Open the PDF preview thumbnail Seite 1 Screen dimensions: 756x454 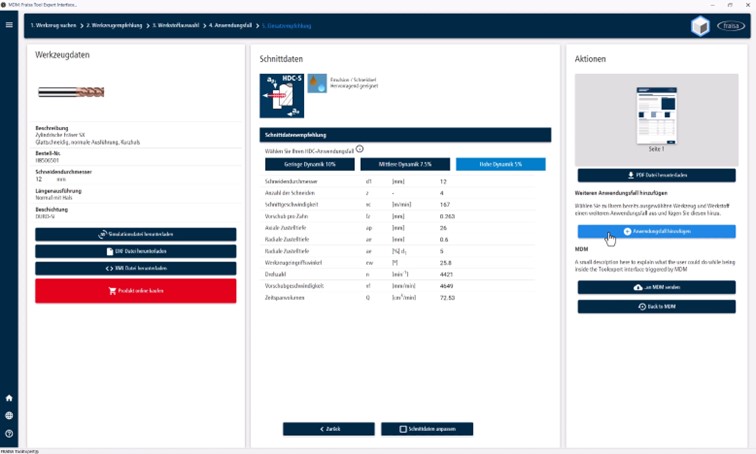point(656,116)
